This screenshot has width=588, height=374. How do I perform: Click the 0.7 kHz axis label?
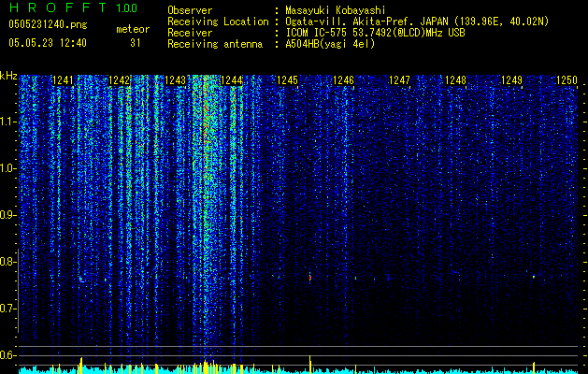[8, 309]
